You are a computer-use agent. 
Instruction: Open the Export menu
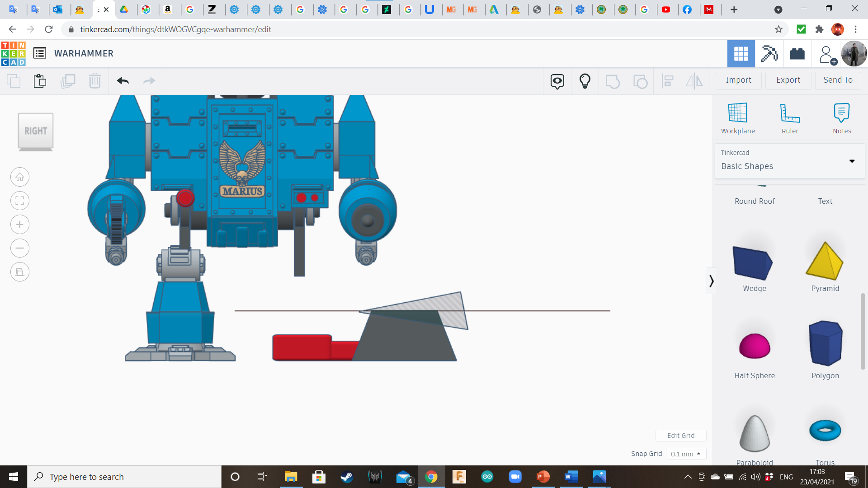pos(788,80)
